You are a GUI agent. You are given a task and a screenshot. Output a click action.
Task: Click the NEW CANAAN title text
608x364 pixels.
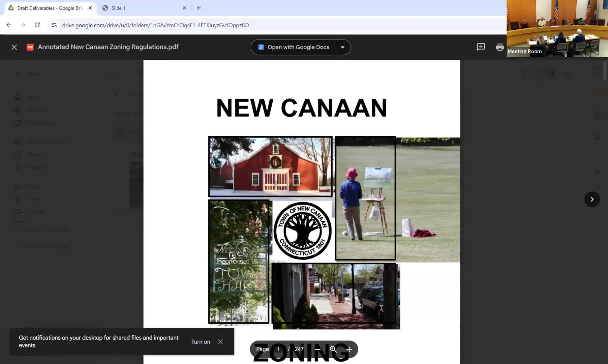tap(302, 108)
